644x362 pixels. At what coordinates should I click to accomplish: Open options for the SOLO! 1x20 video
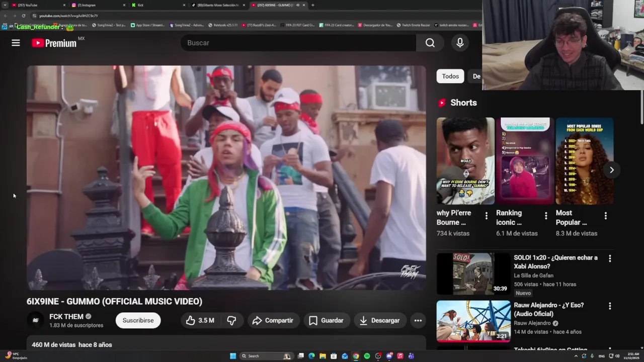tap(610, 258)
